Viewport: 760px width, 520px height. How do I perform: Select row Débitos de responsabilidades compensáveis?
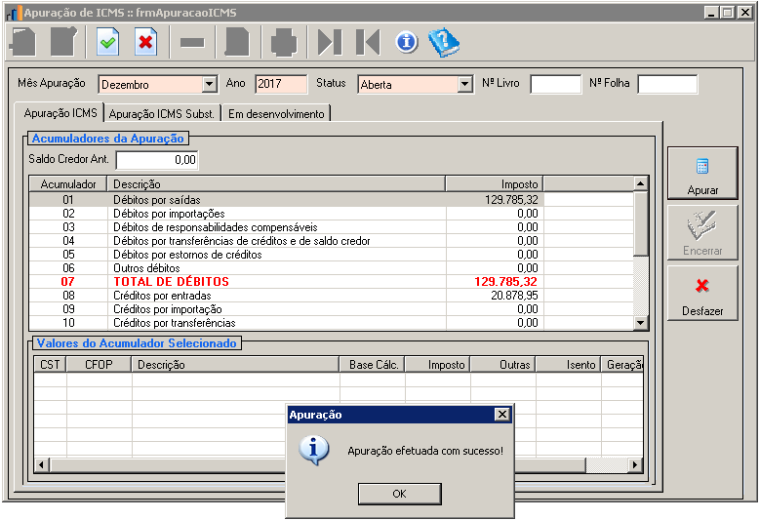(x=331, y=227)
